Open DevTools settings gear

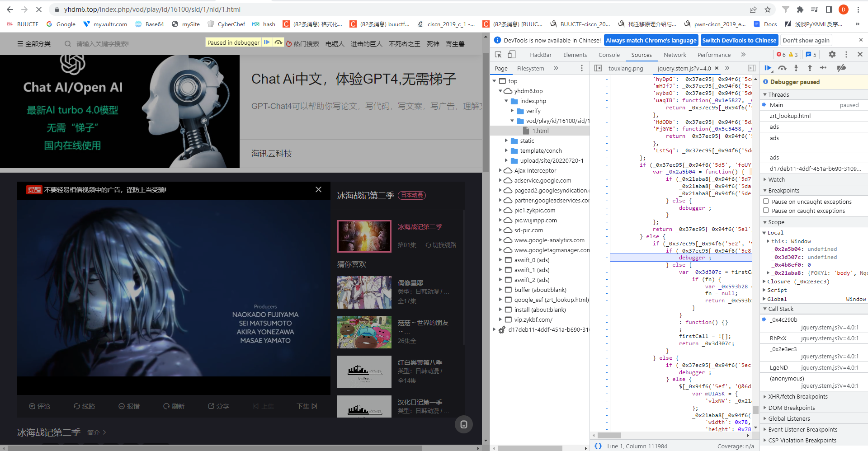832,54
